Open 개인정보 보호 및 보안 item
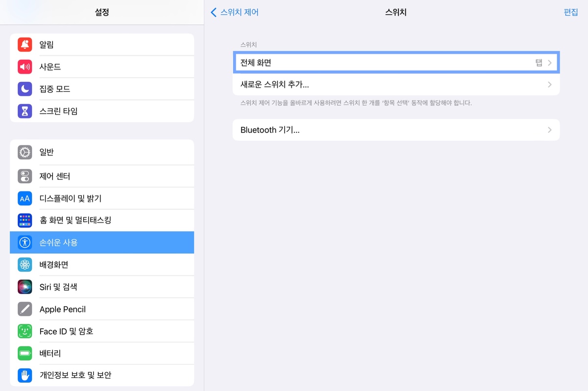The height and width of the screenshot is (391, 588). [x=75, y=375]
